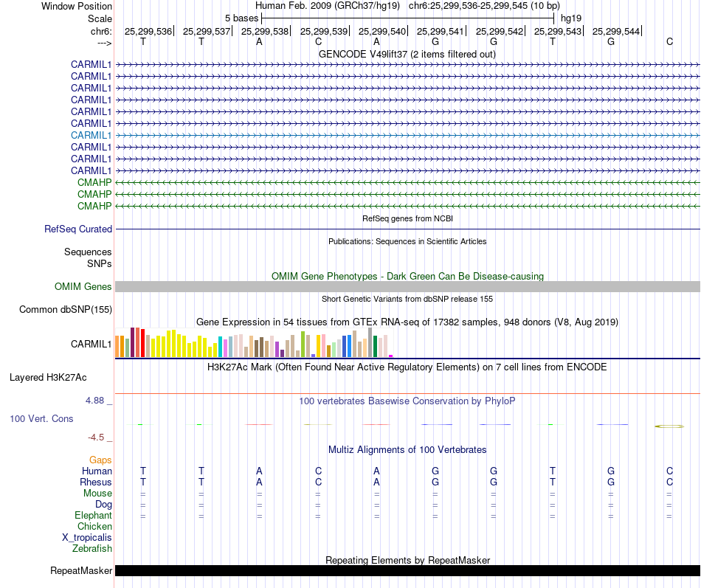Open the 'Repeating Elements by RepeatMasker' title
Viewport: 701px width, 588px height.
(x=407, y=560)
